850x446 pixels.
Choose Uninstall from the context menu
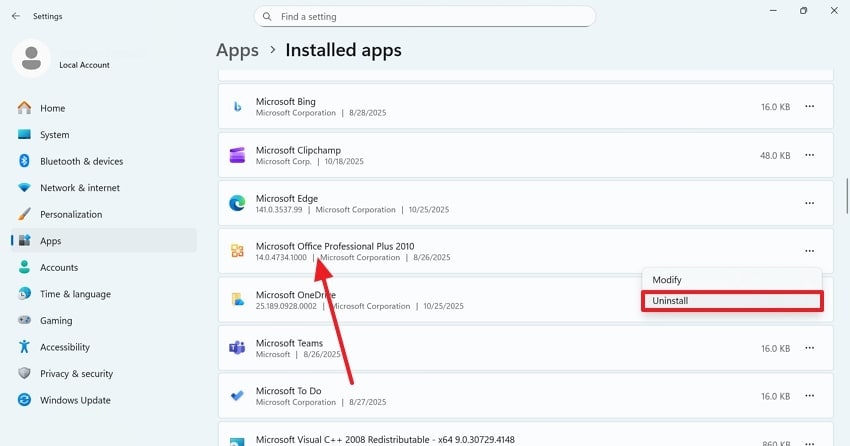point(732,301)
